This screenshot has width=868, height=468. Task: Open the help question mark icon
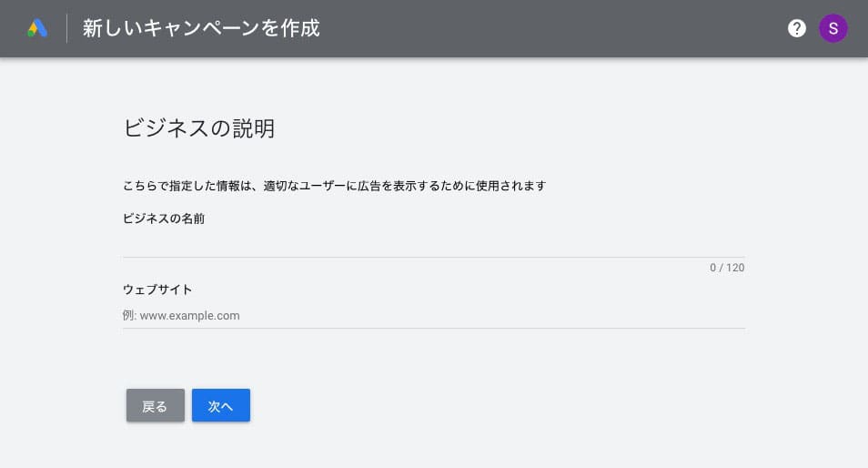tap(797, 28)
